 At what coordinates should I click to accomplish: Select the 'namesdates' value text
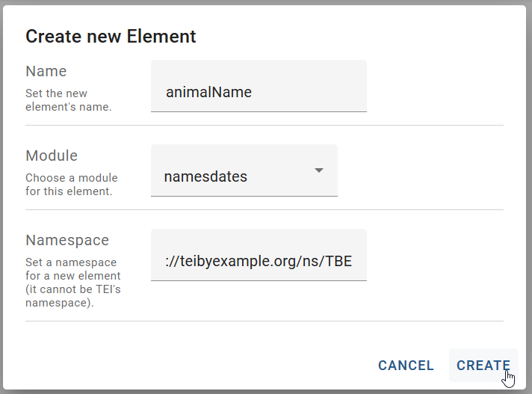pyautogui.click(x=205, y=177)
